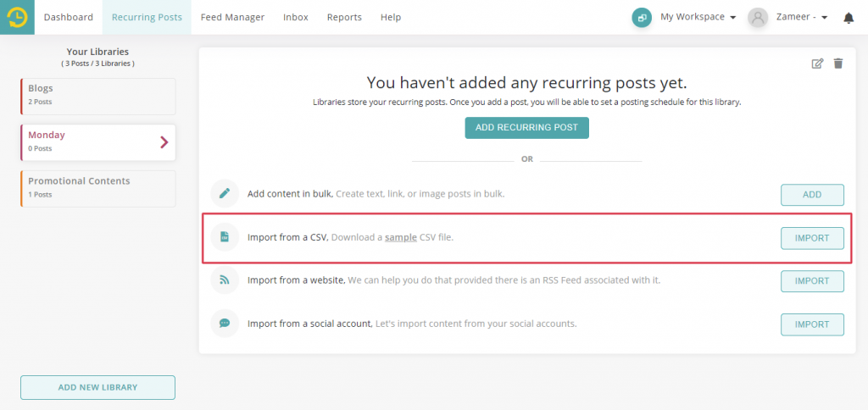Click the RSS feed icon
The image size is (868, 410).
click(225, 280)
